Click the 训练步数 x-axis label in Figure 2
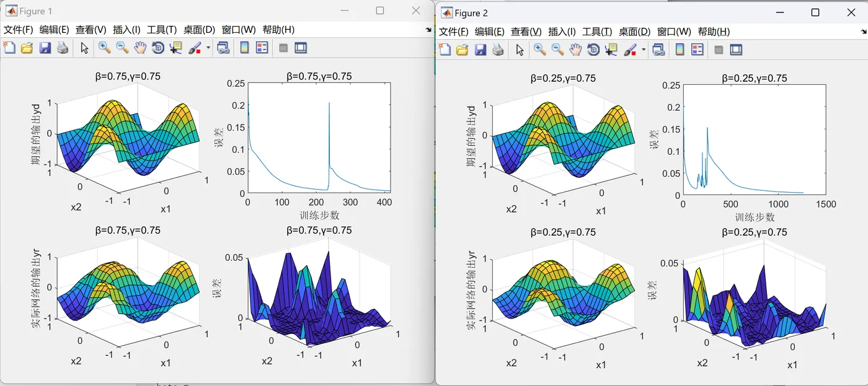Image resolution: width=868 pixels, height=386 pixels. coord(755,217)
